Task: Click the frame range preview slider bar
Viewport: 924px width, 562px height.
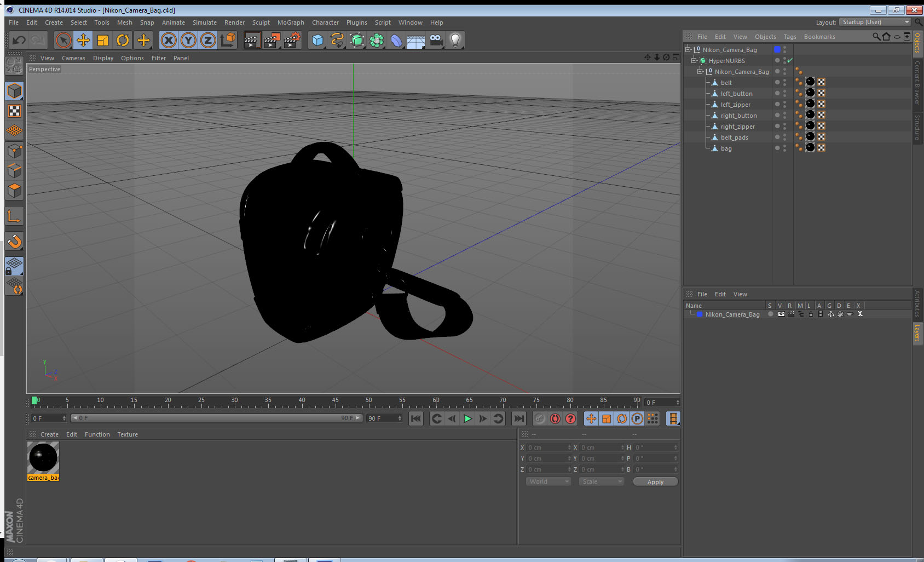Action: [217, 418]
